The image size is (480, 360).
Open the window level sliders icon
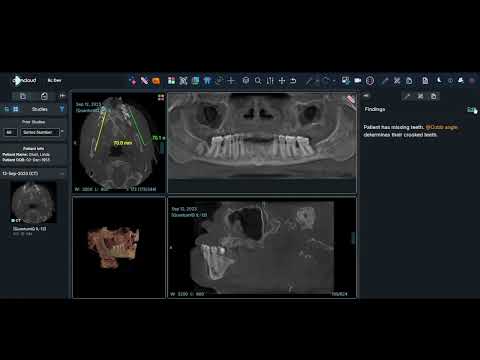coord(270,80)
